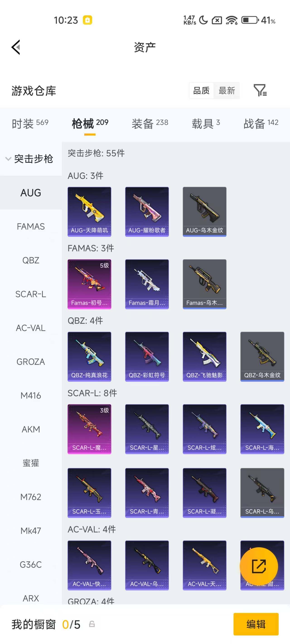
Task: Select the AUG-天降萌叽 skin thumbnail
Action: (89, 211)
